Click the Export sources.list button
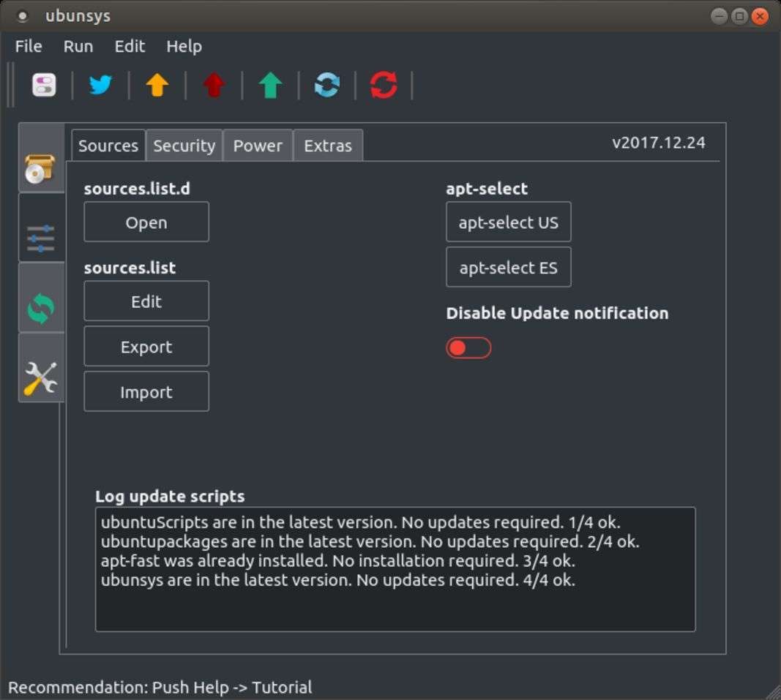The height and width of the screenshot is (700, 781). [x=146, y=347]
